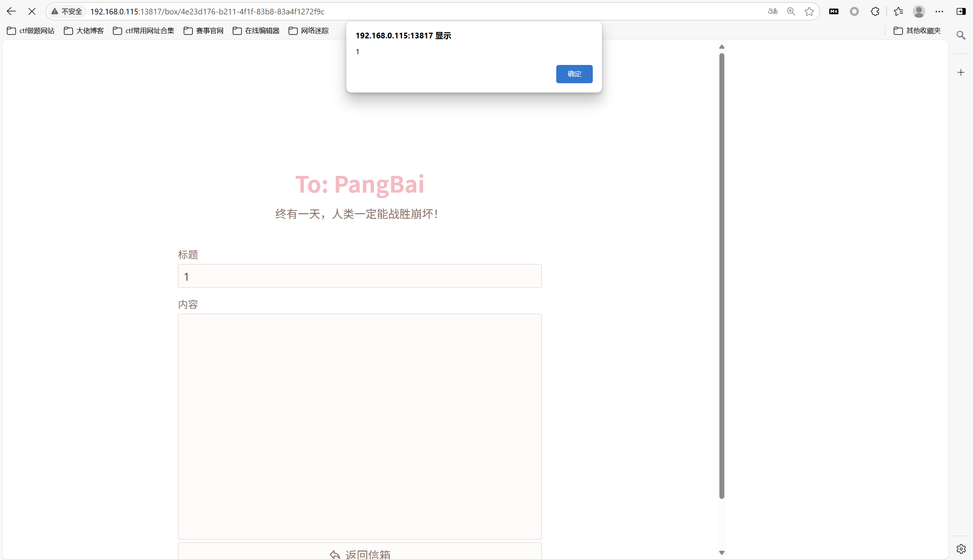
Task: Open the 其他收藏夹 bookmark folder
Action: coord(917,31)
